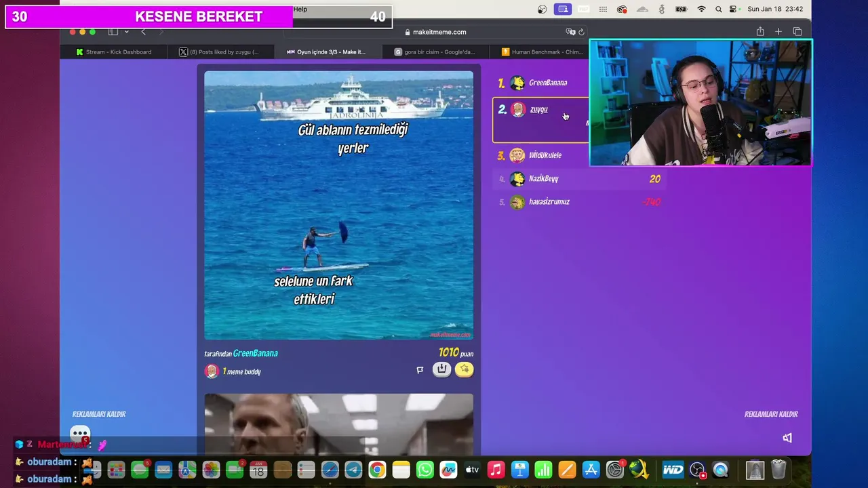Open Numbers in the Dock
868x488 pixels.
[543, 470]
